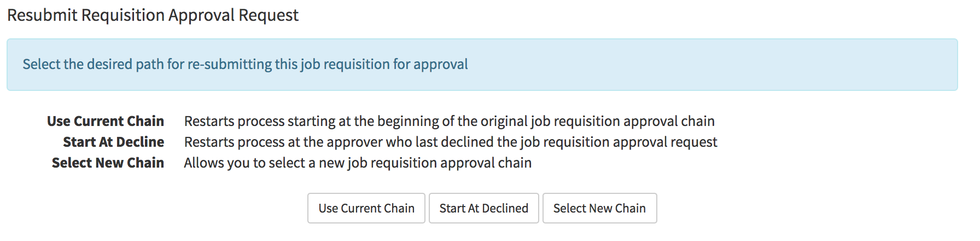Viewport: 980px width, 241px height.
Task: Click the description about approver who last declined
Action: click(450, 142)
